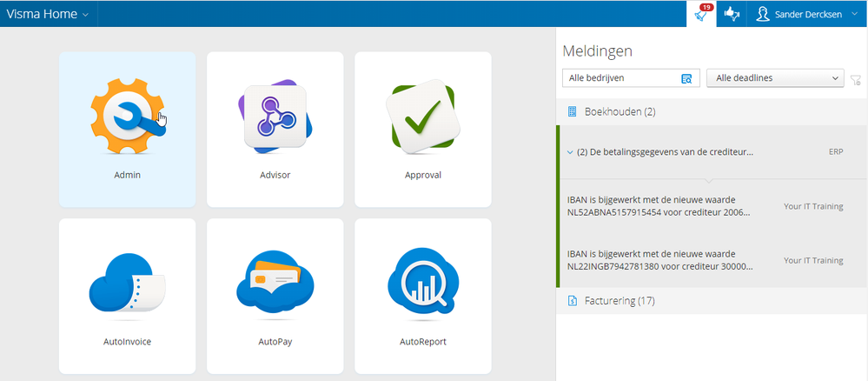
Task: Open the Approval checkmark icon
Action: (422, 117)
